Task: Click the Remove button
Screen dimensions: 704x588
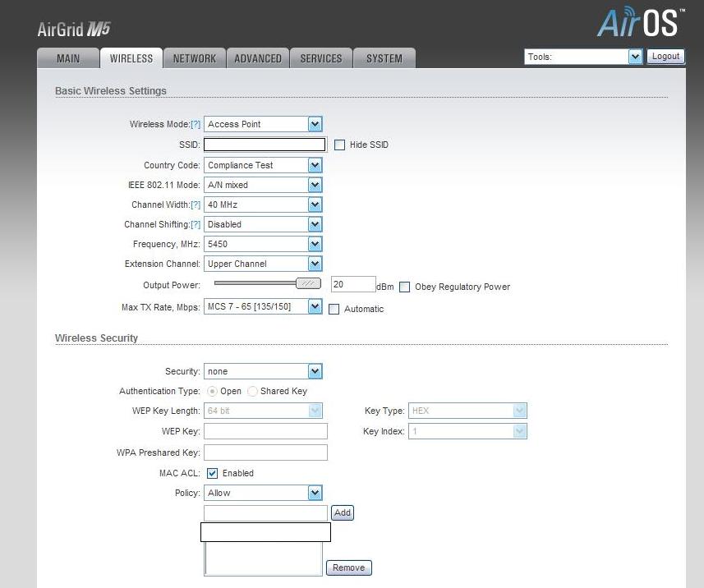Action: tap(349, 567)
